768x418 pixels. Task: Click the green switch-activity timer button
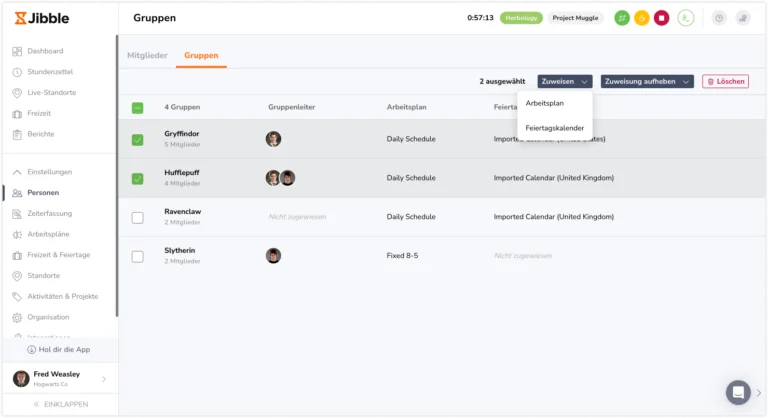click(622, 18)
